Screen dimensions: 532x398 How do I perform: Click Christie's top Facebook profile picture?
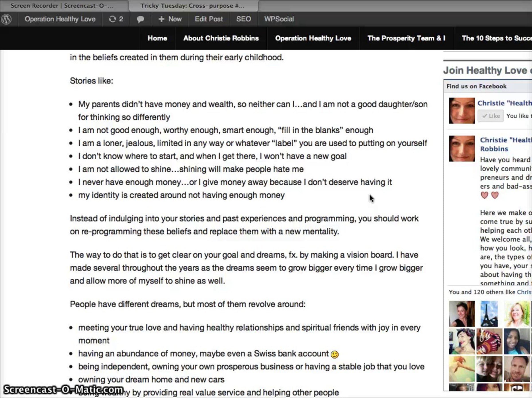462,111
